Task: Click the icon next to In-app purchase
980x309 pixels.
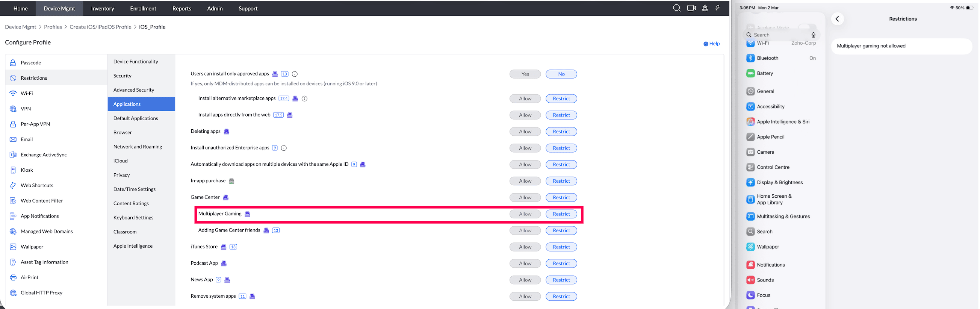Action: pos(231,181)
